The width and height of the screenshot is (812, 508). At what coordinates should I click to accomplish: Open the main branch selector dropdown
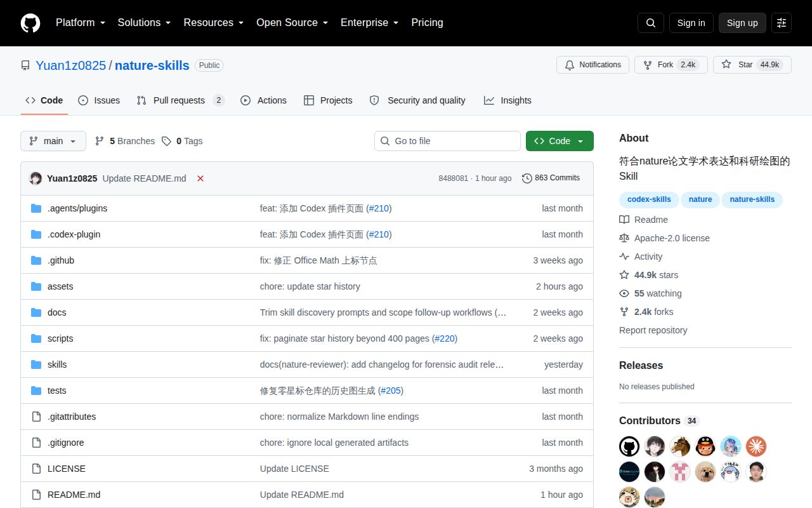(x=53, y=141)
